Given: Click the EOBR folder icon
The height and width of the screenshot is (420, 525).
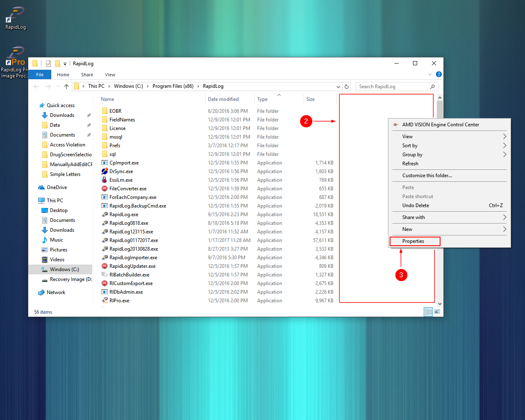Looking at the screenshot, I should coord(105,111).
